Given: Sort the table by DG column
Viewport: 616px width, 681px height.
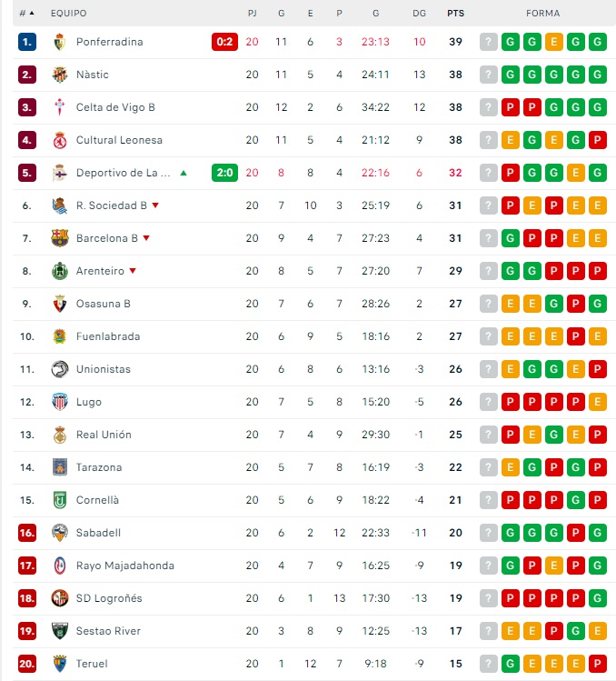Looking at the screenshot, I should click(x=419, y=14).
